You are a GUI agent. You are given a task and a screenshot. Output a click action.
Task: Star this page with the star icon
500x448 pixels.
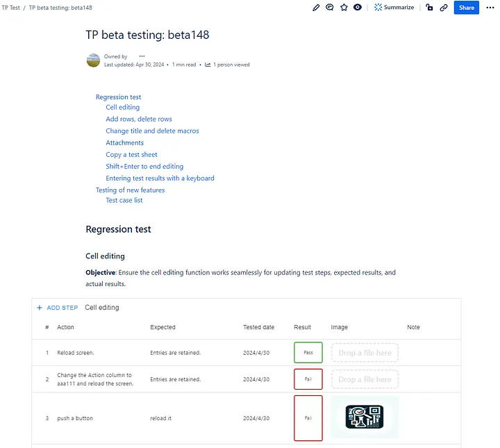pyautogui.click(x=344, y=8)
